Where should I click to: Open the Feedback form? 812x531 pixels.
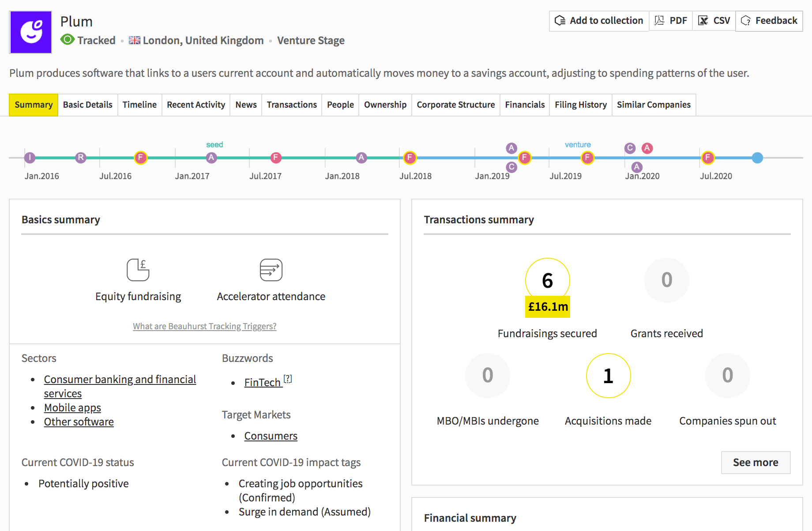(769, 21)
